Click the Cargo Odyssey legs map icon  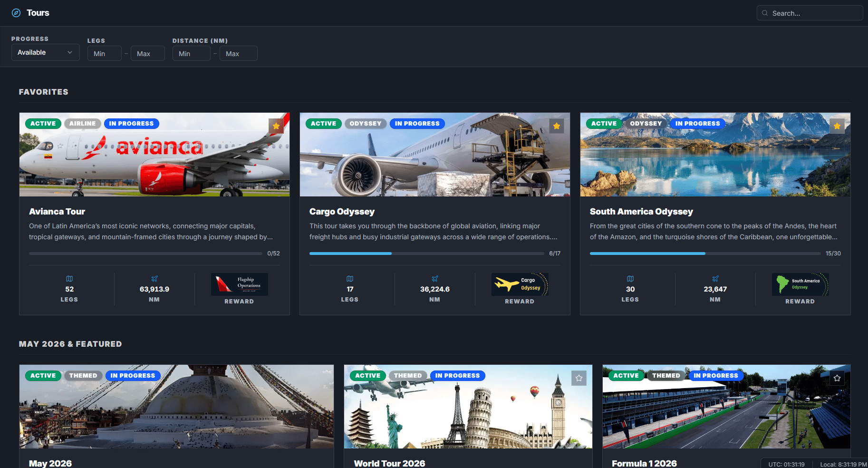coord(350,279)
